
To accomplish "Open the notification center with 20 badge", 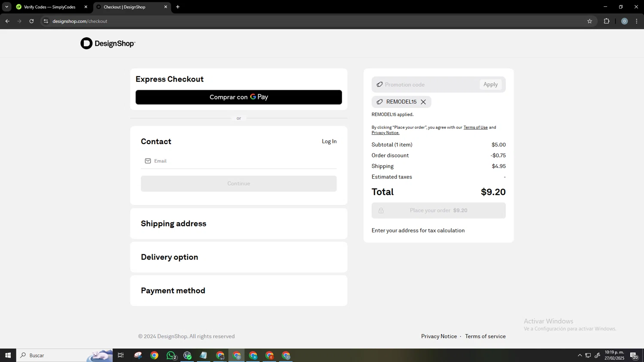I will coord(634,355).
